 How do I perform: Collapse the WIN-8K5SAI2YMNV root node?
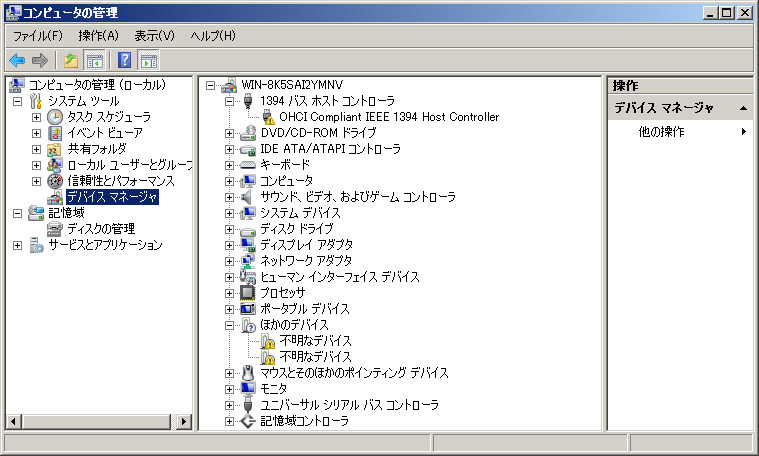pos(210,85)
